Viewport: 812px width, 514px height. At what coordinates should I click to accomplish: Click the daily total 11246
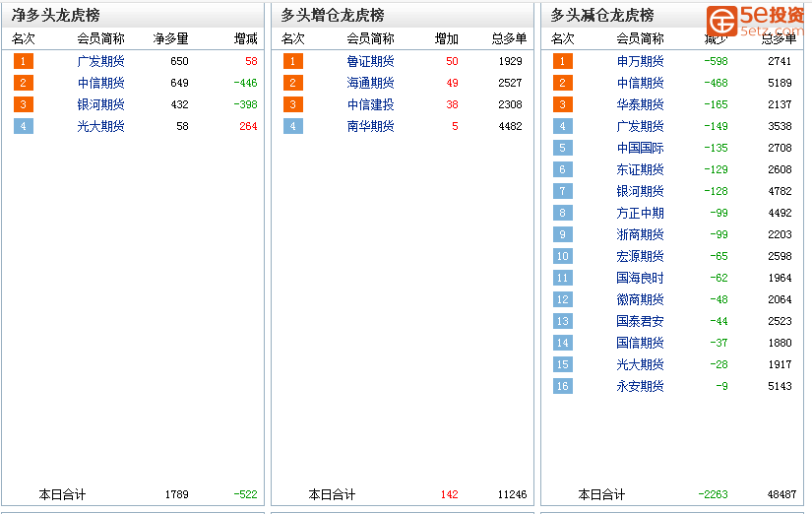[512, 495]
